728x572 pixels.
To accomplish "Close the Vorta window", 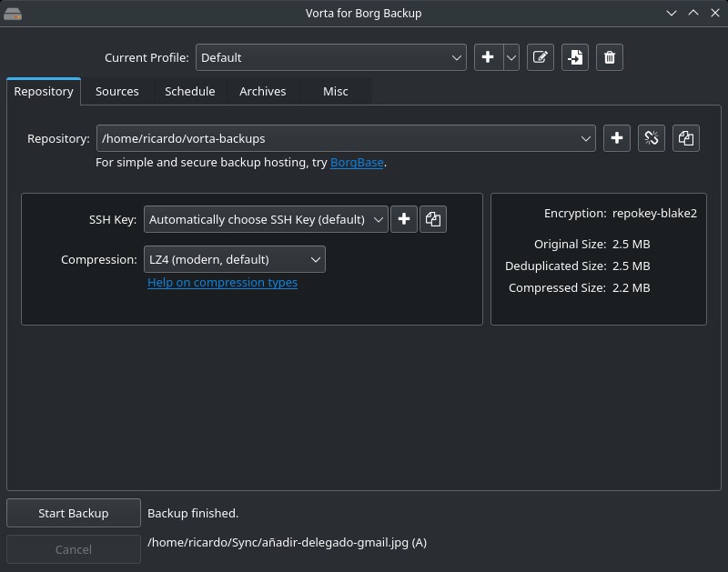I will point(715,14).
